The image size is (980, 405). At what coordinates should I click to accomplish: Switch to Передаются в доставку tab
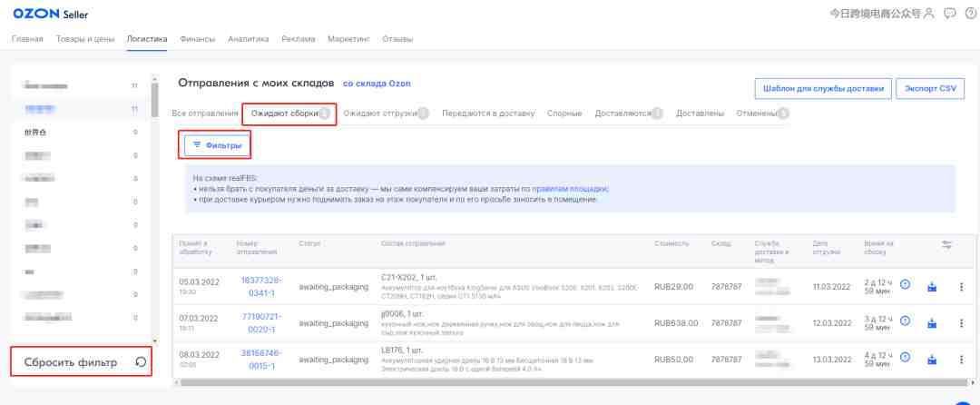(488, 114)
